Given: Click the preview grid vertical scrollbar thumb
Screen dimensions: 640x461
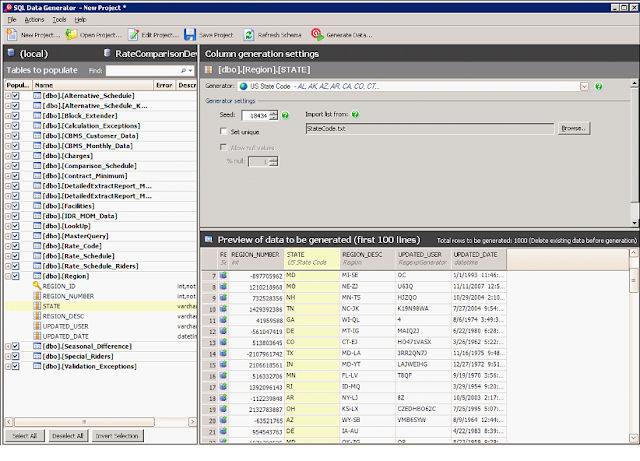Looking at the screenshot, I should coord(633,280).
